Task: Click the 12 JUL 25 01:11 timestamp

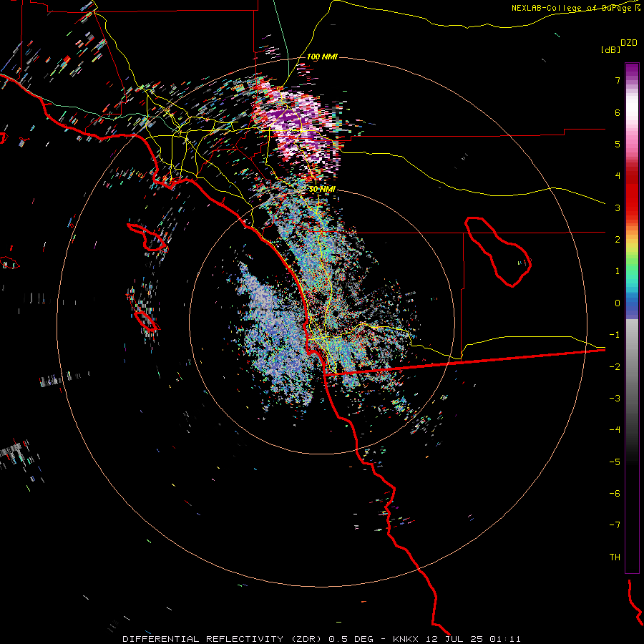Action: click(x=474, y=639)
